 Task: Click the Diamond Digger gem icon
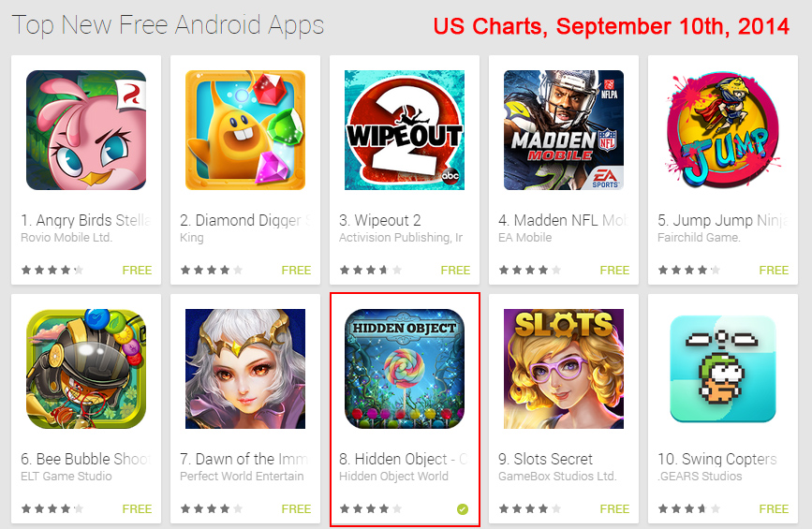click(245, 130)
